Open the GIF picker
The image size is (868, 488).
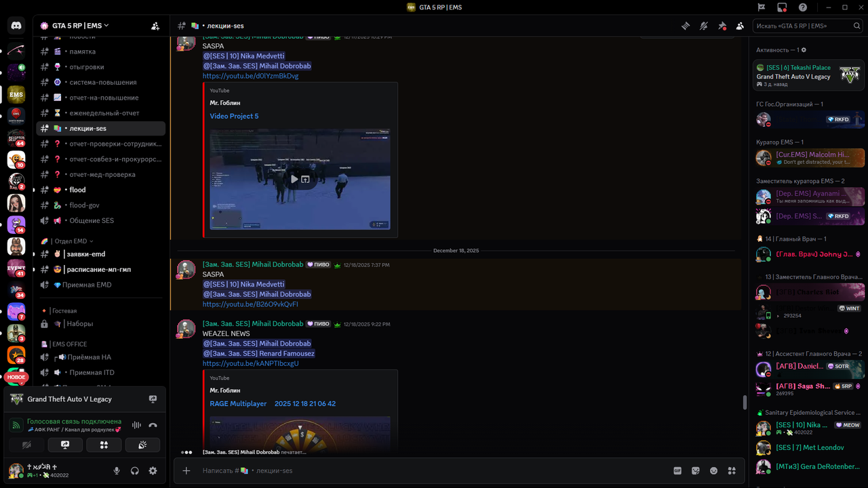(x=677, y=470)
